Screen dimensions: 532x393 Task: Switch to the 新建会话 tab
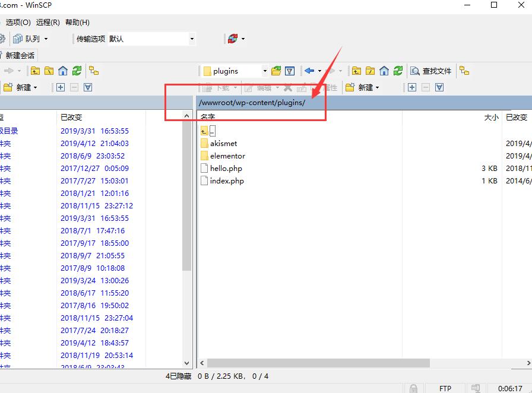tap(18, 55)
